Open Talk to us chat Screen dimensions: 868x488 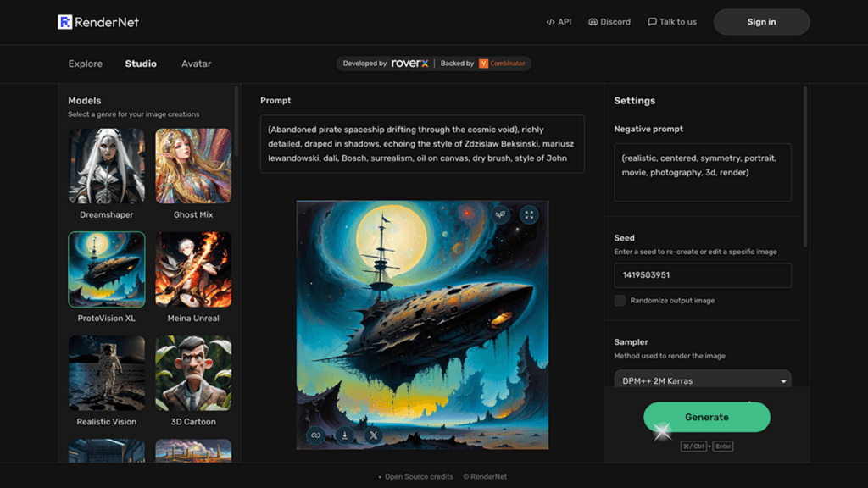click(672, 22)
